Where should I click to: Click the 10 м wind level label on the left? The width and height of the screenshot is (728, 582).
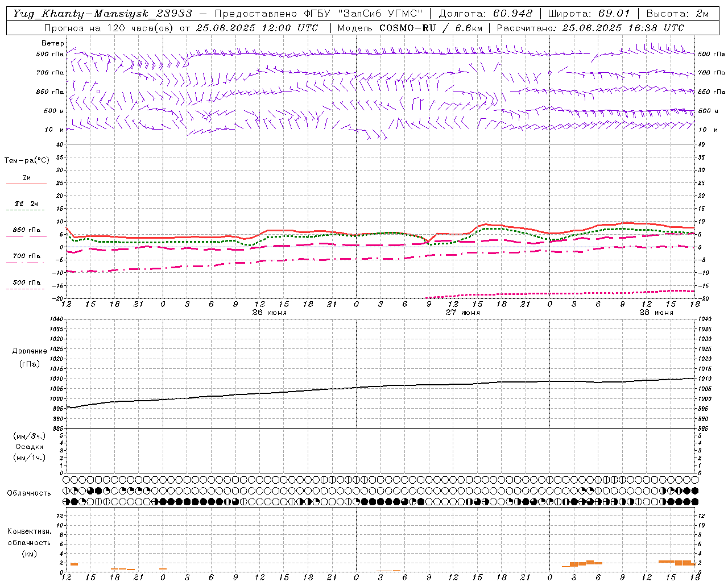(x=55, y=130)
